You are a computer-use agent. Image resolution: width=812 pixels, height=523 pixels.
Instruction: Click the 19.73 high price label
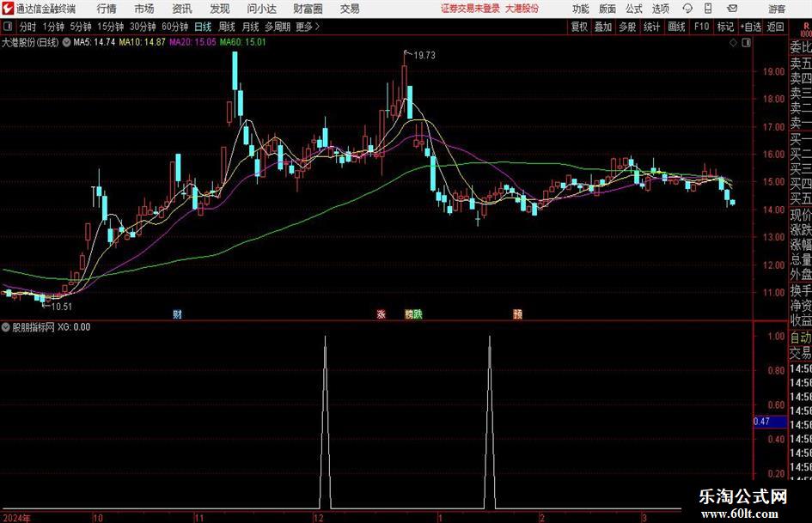424,56
